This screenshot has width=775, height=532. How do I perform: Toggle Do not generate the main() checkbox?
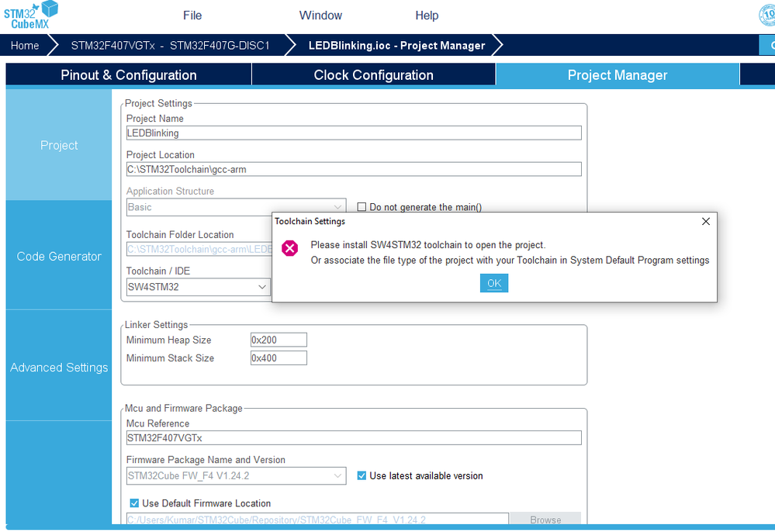(x=362, y=207)
